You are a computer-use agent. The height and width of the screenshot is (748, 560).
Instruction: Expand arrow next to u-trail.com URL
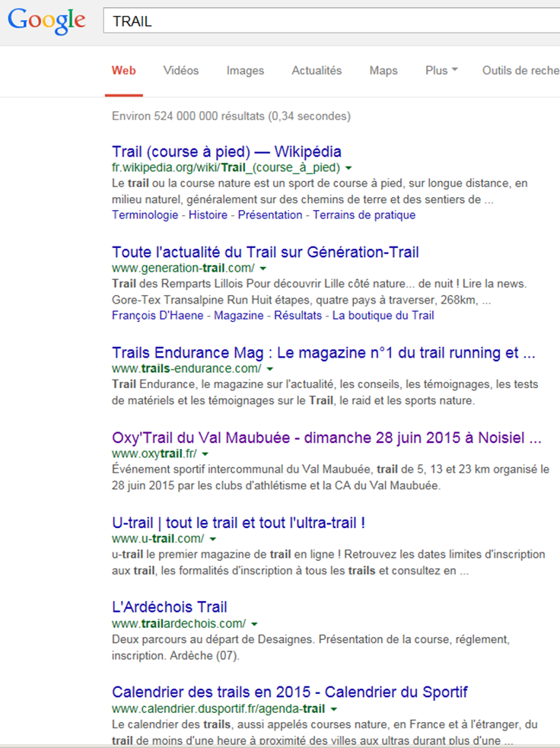213,539
